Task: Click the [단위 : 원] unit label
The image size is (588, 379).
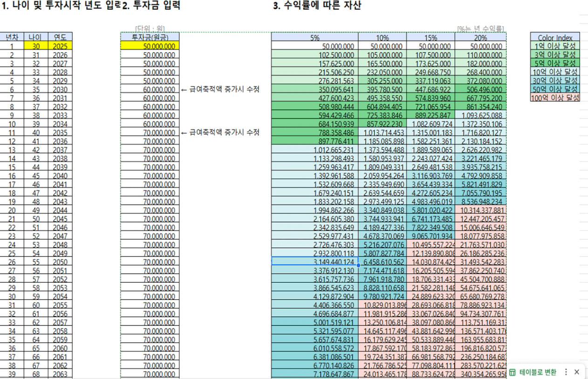Action: [x=150, y=29]
